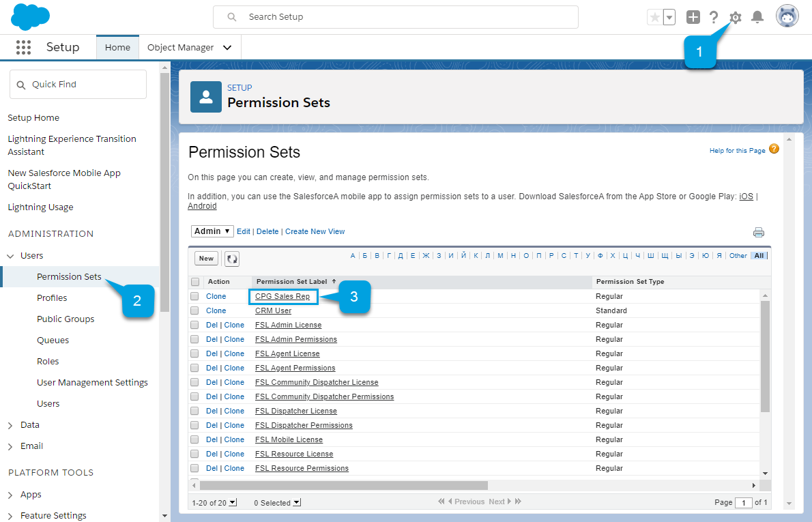Open the CPG Sales Rep permission set
812x522 pixels.
click(x=282, y=296)
